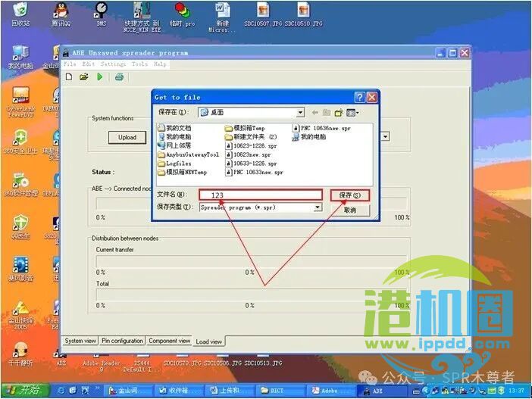
Task: Click the 临时.pro desktop icon
Action: pyautogui.click(x=183, y=14)
